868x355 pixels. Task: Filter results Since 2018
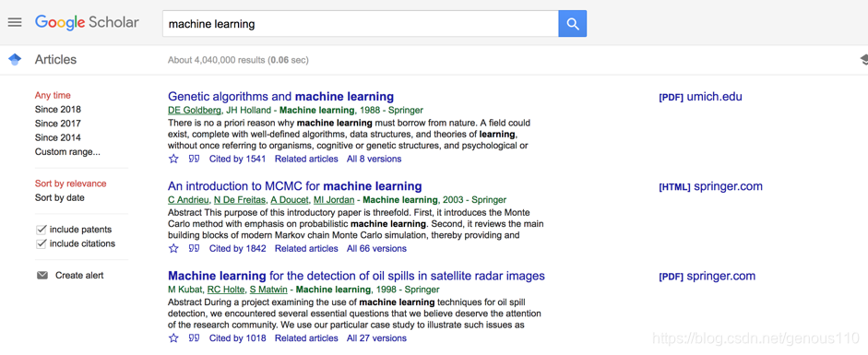click(x=57, y=110)
